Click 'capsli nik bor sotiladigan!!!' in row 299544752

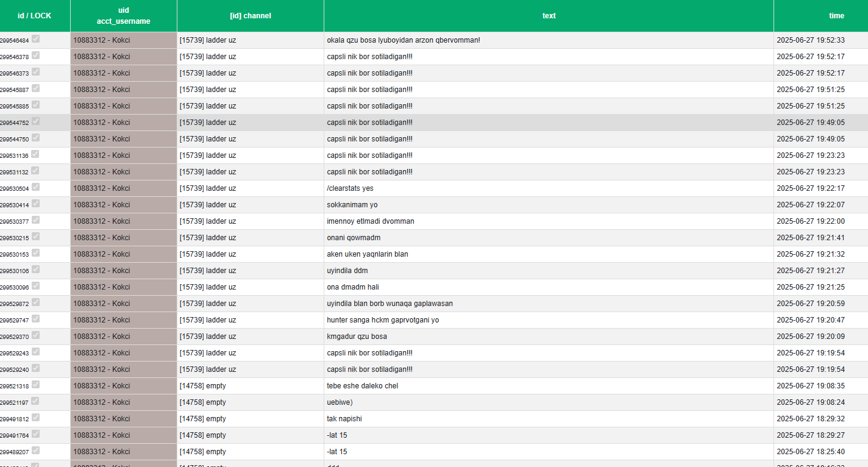tap(370, 123)
